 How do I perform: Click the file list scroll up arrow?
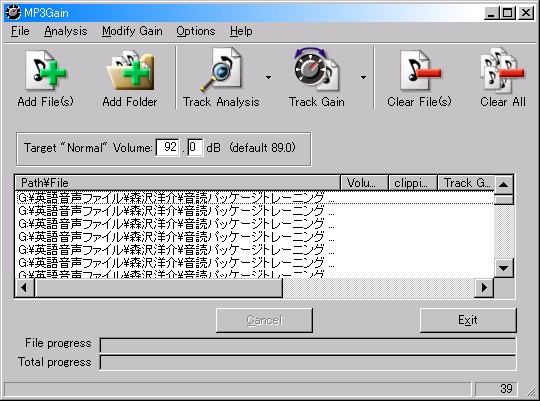(504, 184)
